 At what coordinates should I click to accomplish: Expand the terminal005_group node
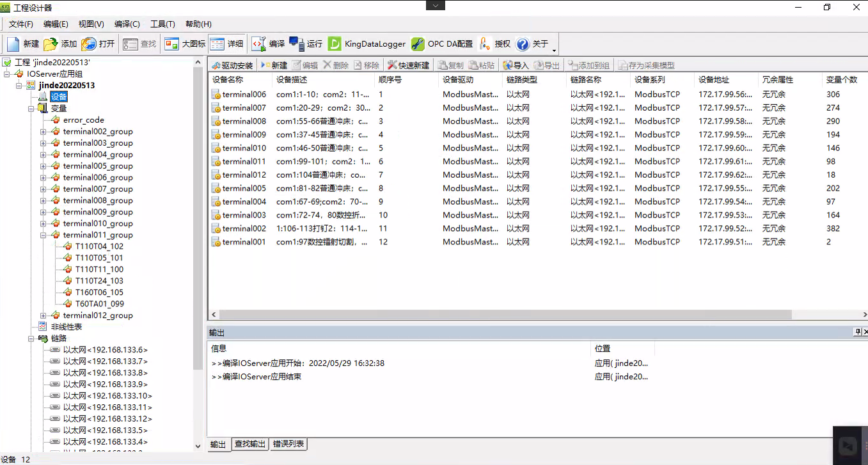click(x=43, y=166)
